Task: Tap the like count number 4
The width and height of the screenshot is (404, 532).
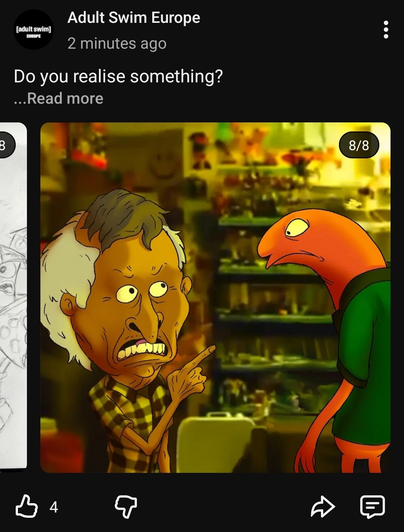Action: click(54, 507)
